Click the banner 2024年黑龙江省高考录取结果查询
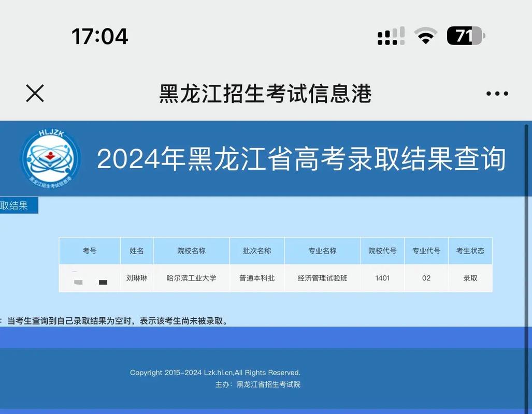Screen dimensions: 532x414 (302, 160)
